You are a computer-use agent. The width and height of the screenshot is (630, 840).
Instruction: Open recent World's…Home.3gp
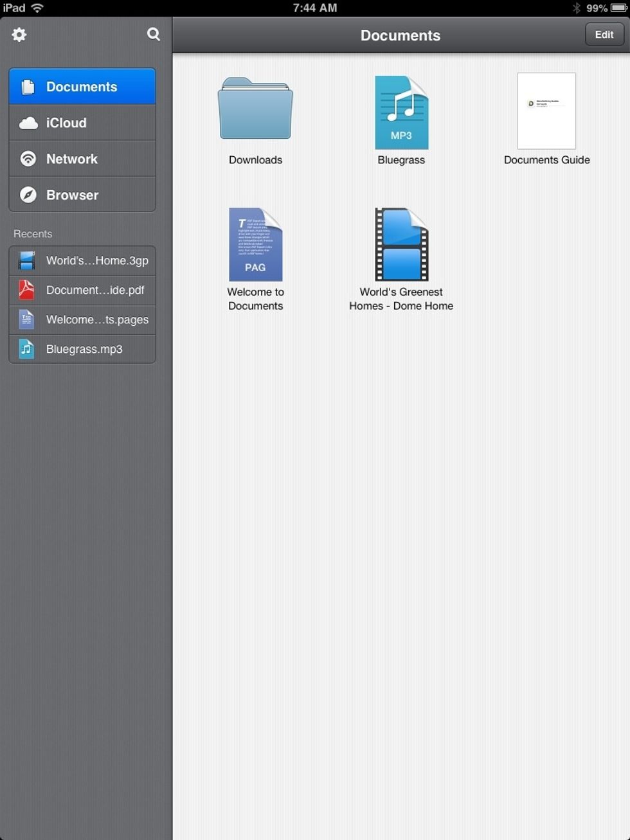pos(82,260)
